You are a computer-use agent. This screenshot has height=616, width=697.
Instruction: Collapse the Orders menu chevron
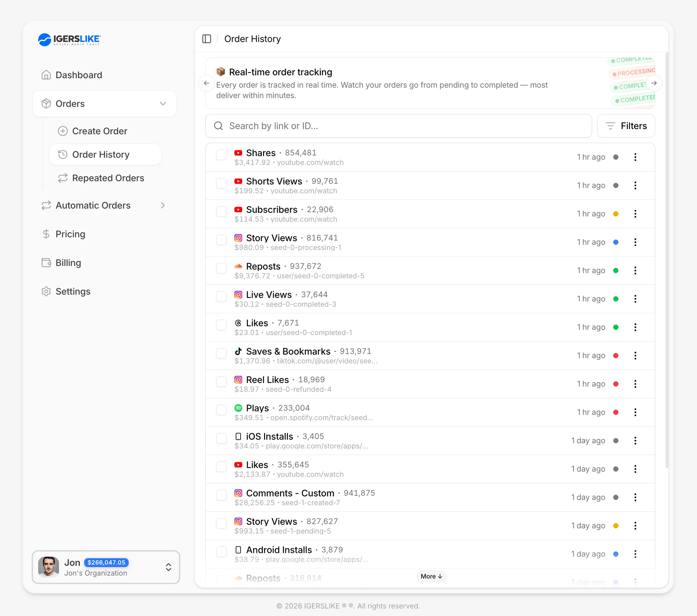163,104
